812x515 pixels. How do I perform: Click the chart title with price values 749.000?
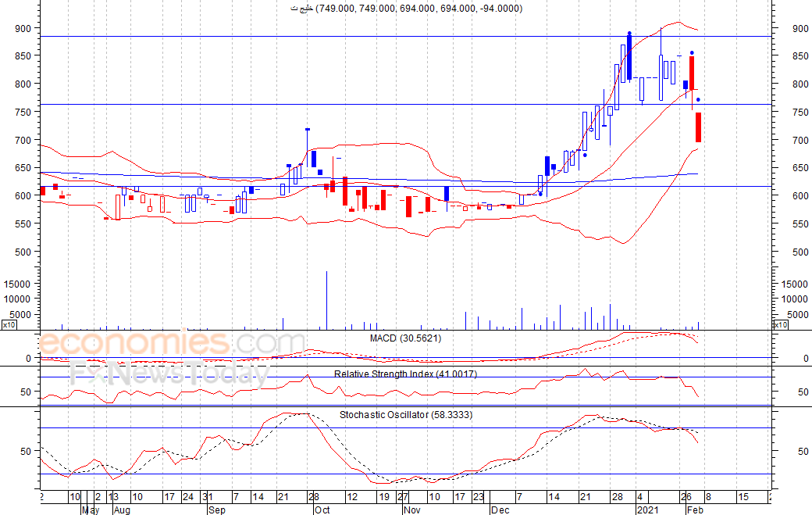(407, 9)
